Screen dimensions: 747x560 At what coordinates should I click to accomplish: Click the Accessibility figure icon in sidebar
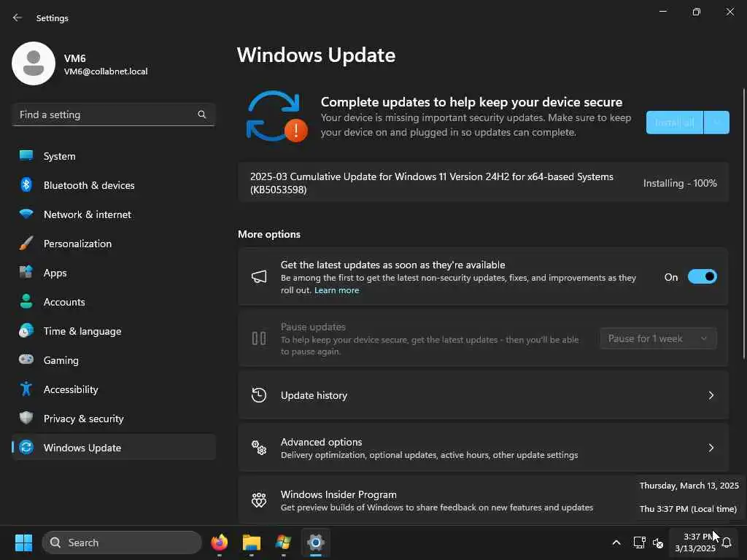click(26, 389)
